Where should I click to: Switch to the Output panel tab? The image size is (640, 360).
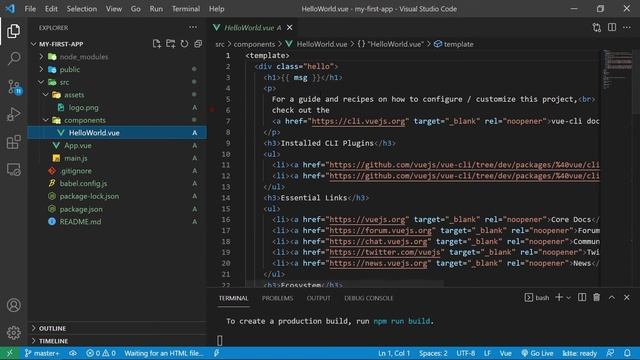coord(318,298)
